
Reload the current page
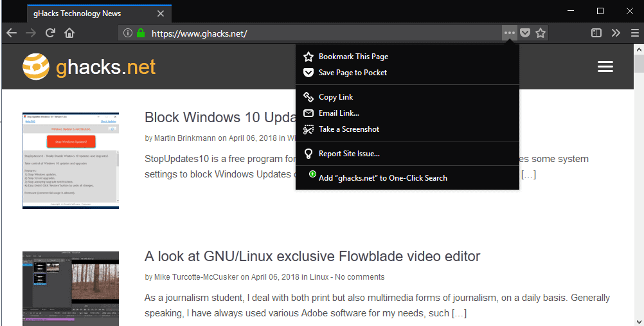click(x=50, y=33)
